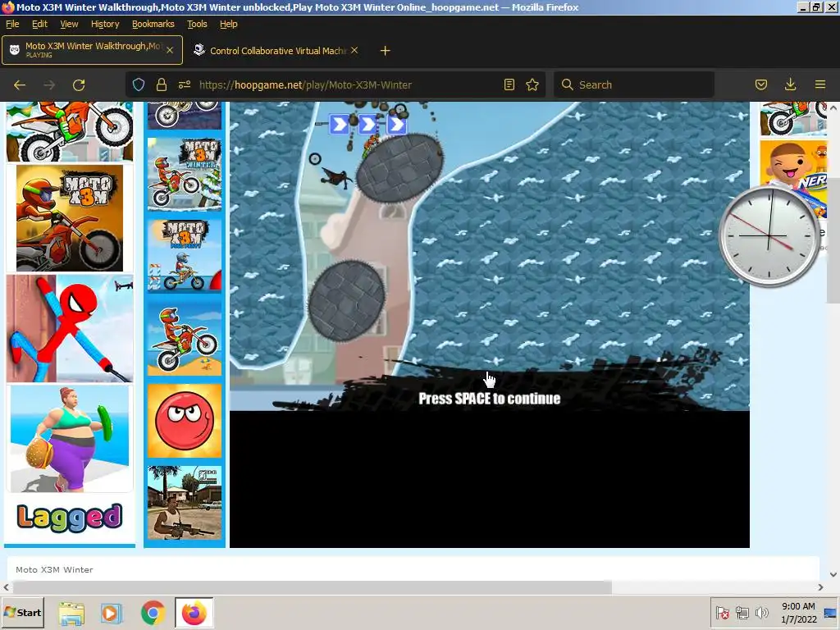
Task: Open a new tab with the plus button
Action: pyautogui.click(x=385, y=50)
